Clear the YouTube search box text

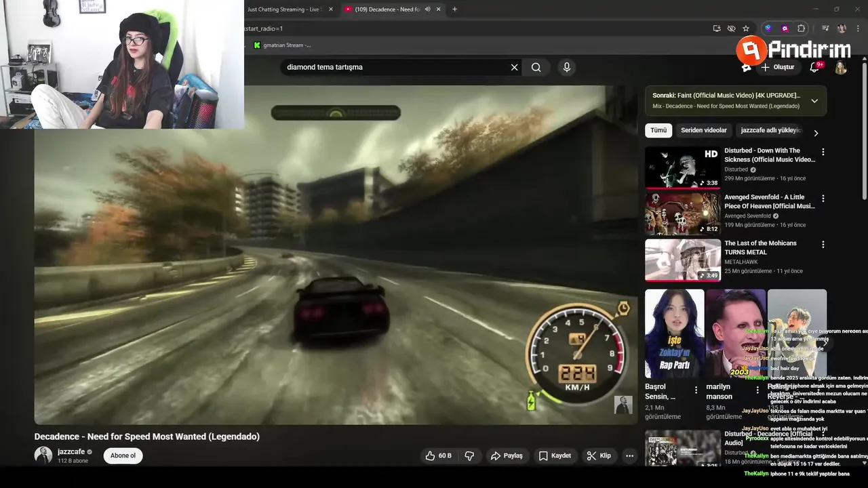coord(514,67)
